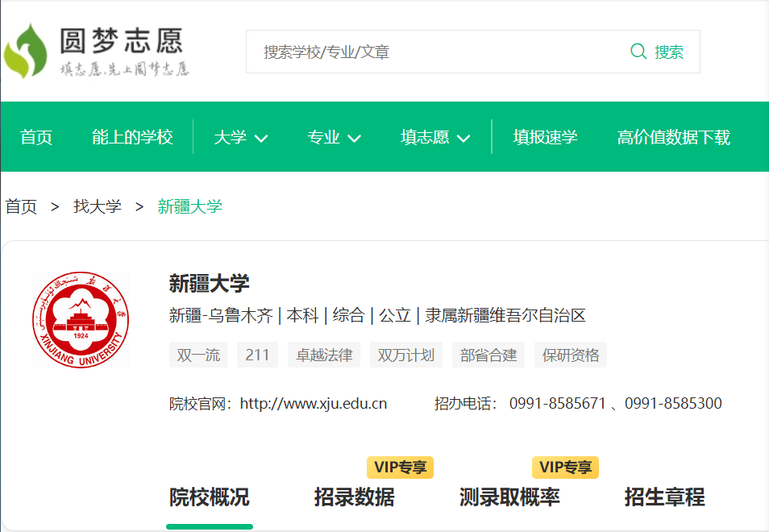The image size is (769, 532).
Task: Click the VIP专享 badge above 测录取概率
Action: (566, 468)
